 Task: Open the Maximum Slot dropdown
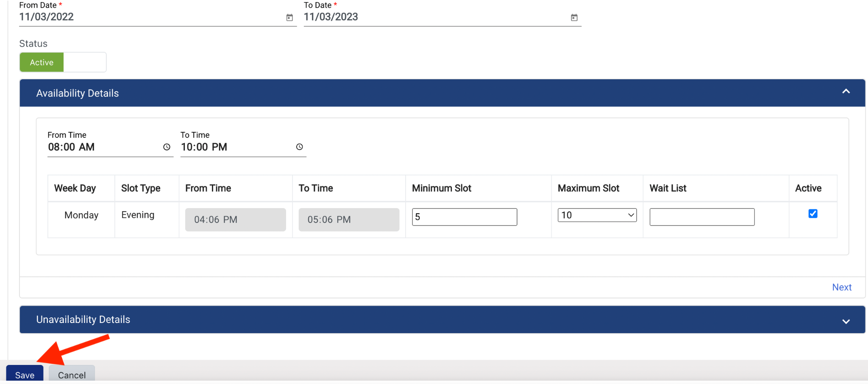pos(597,215)
